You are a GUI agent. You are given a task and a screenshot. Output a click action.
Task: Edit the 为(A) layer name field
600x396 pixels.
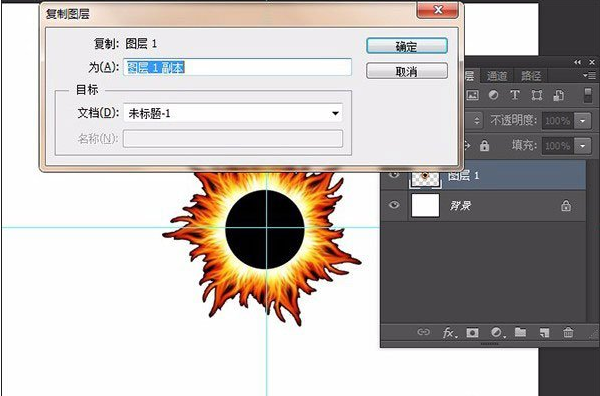point(237,67)
